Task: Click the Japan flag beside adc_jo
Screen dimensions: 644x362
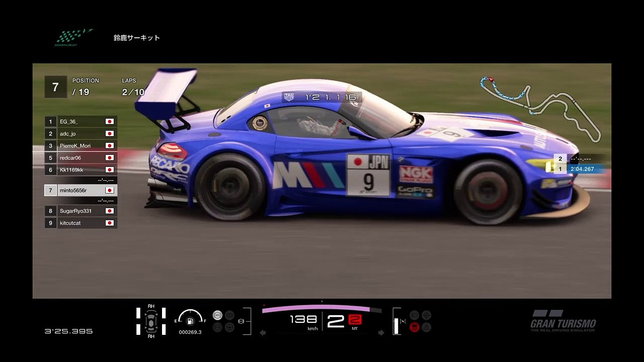Action: pyautogui.click(x=109, y=134)
